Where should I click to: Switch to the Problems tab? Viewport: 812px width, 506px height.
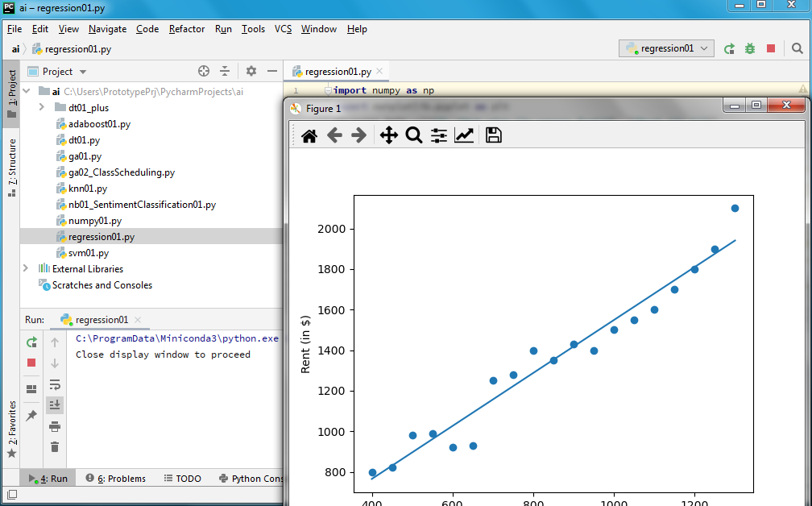tap(115, 478)
